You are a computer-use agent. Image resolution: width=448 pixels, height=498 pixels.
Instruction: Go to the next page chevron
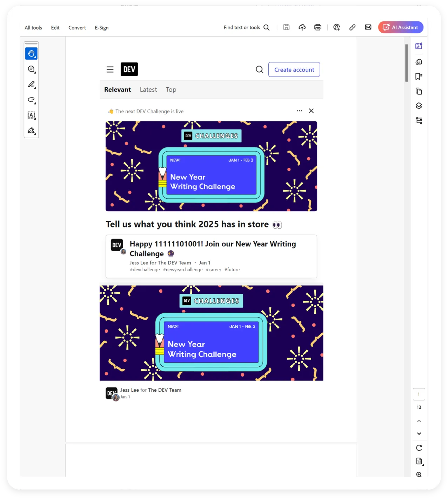419,434
